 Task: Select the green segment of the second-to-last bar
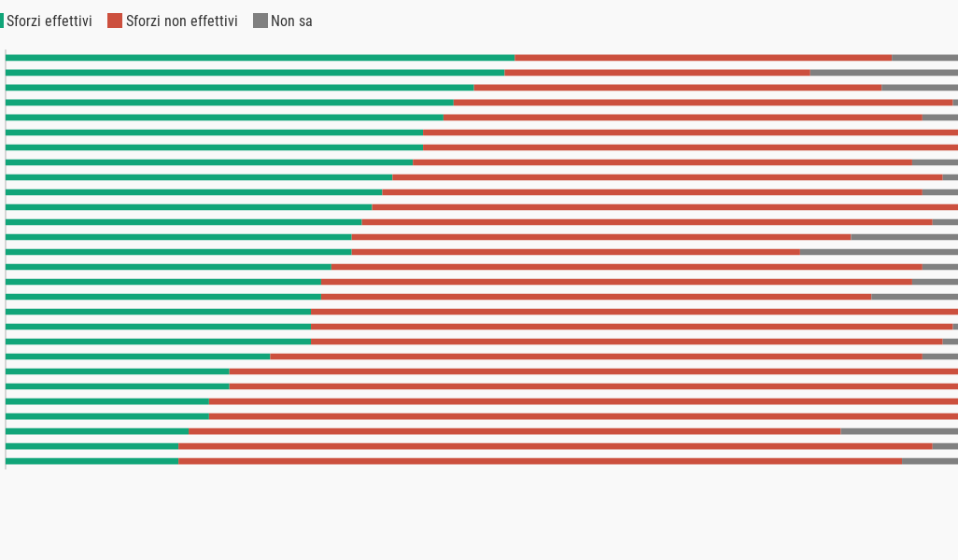92,446
